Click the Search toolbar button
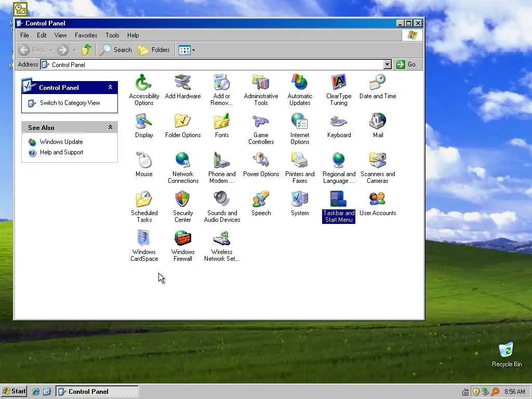Image resolution: width=532 pixels, height=399 pixels. [116, 50]
